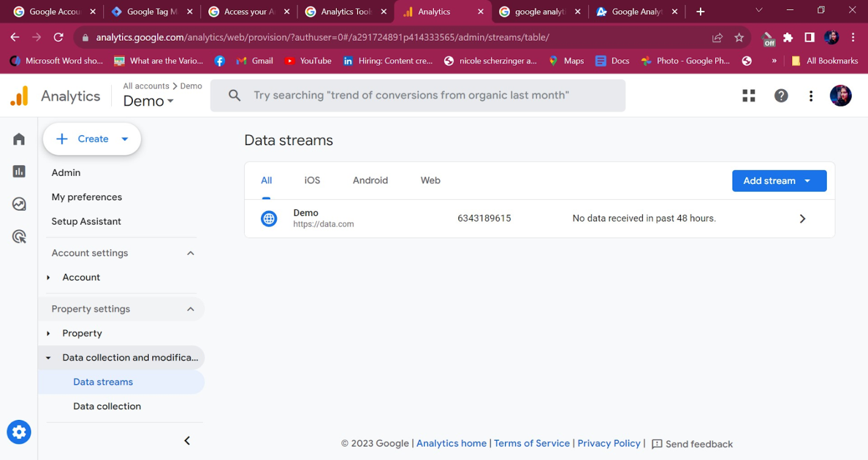The image size is (868, 460).
Task: Open the Chrome extensions puzzle icon
Action: 788,38
